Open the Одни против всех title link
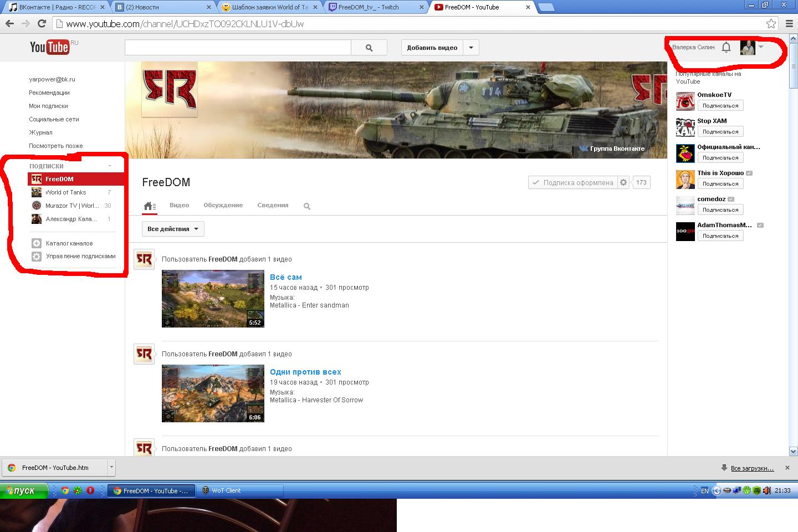Screen dimensions: 798x532 coord(305,372)
